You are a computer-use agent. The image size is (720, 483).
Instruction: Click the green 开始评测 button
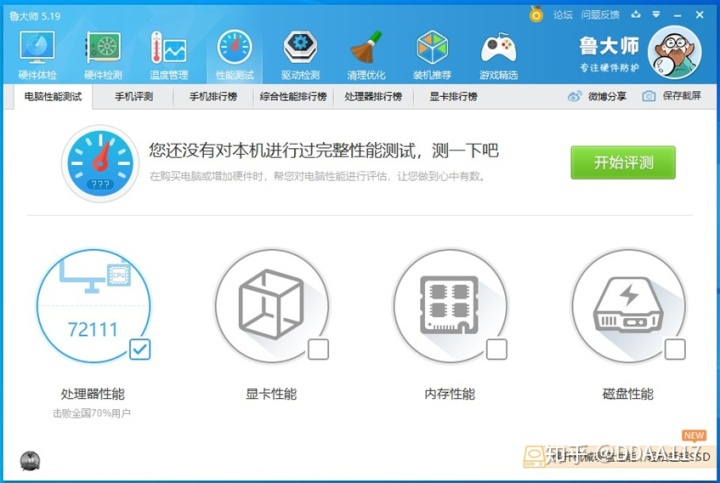623,163
